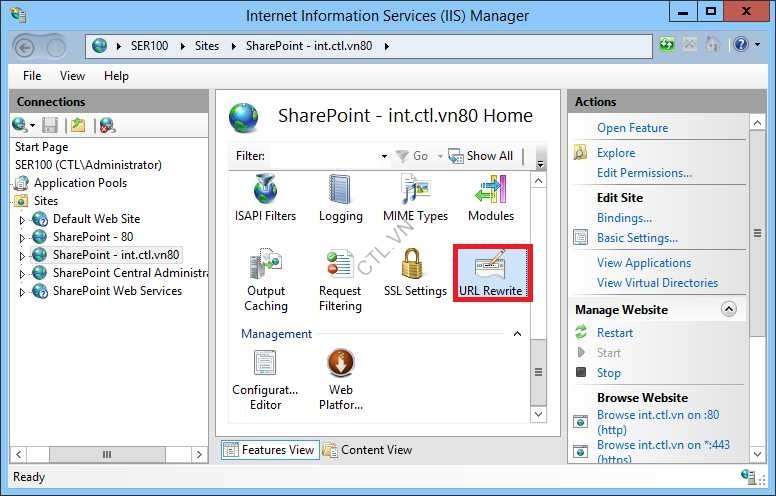Switch to Features View tab
776x496 pixels.
[x=270, y=450]
